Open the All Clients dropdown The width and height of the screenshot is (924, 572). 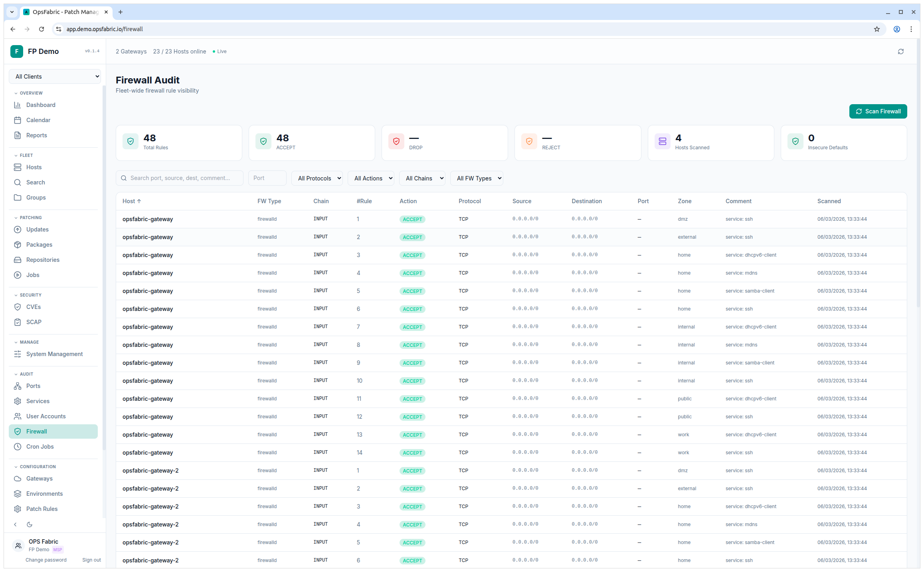coord(55,76)
